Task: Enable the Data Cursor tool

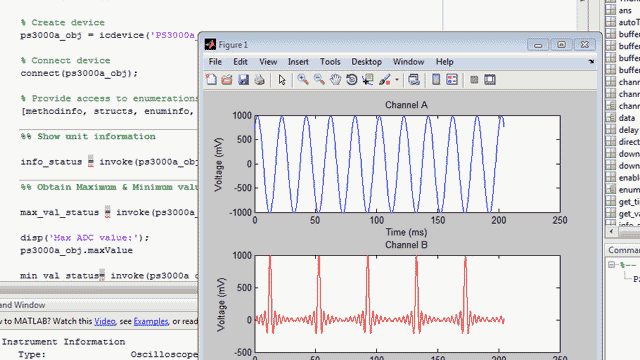Action: point(368,80)
